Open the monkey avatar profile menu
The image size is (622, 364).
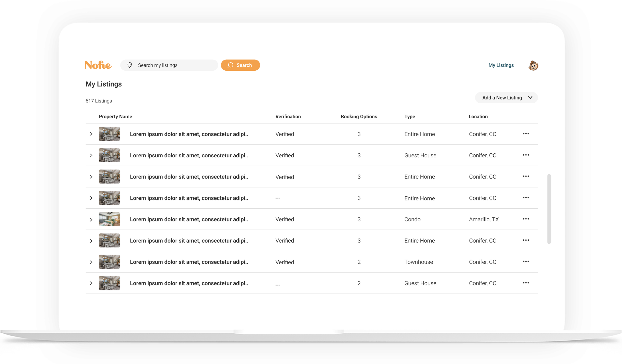[533, 66]
